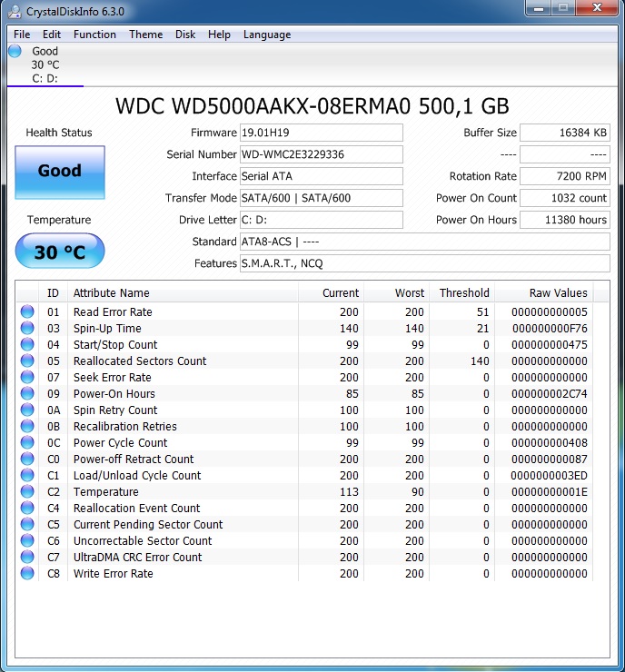Click the Attribute Name column header
The image size is (625, 672).
(183, 292)
